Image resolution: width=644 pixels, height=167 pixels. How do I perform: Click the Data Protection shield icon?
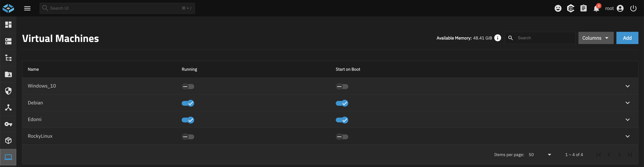point(8,91)
